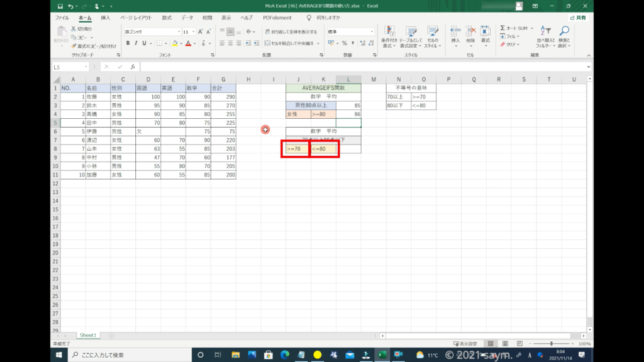644x362 pixels.
Task: Click the percent style icon
Action: (x=344, y=43)
